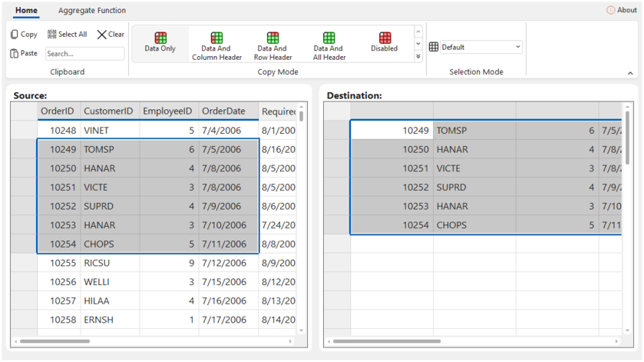
Task: Click the Clear X icon
Action: tap(101, 35)
